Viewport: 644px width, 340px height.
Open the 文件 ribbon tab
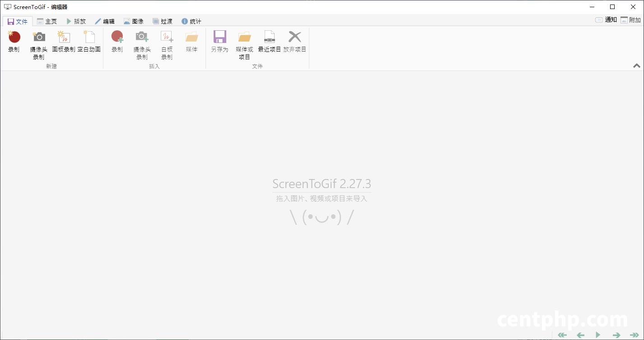point(18,21)
